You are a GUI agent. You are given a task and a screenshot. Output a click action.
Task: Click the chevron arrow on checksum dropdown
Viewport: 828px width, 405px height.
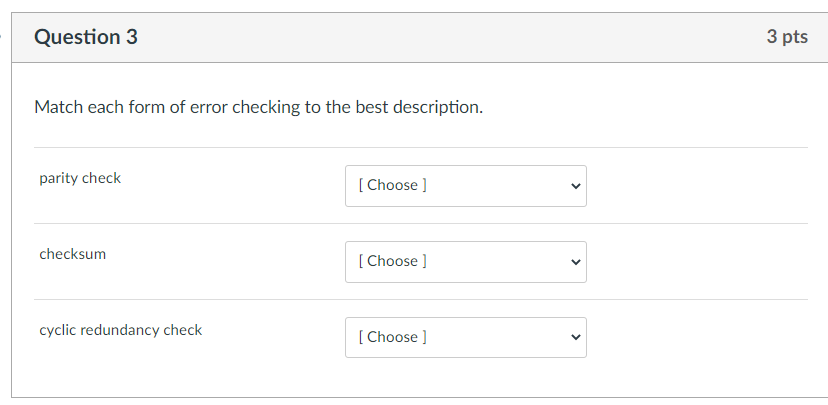[574, 262]
